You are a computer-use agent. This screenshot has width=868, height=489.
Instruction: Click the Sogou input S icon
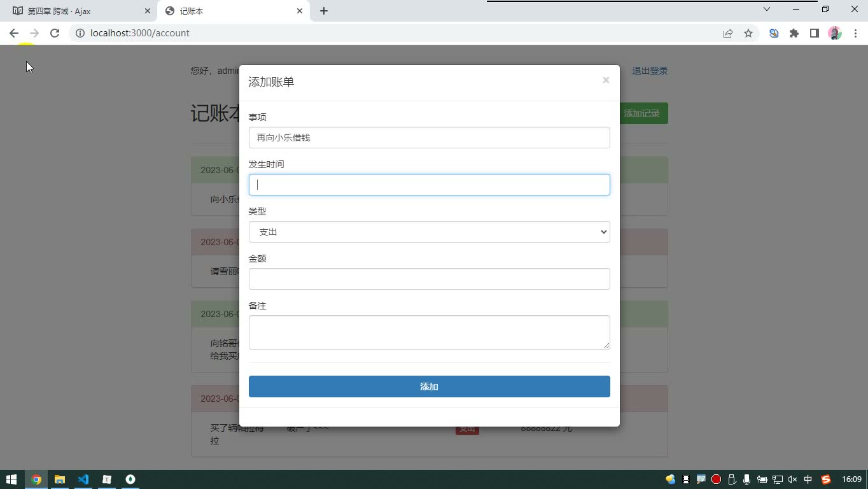coord(826,479)
